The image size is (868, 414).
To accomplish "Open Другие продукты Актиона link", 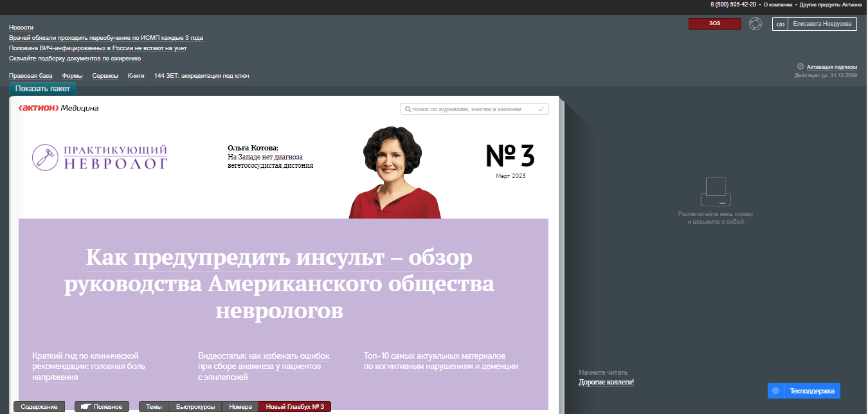I will [x=831, y=4].
